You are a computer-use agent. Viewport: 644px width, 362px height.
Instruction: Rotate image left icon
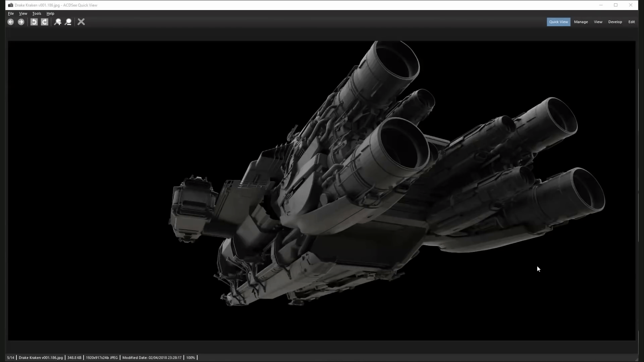[x=34, y=22]
